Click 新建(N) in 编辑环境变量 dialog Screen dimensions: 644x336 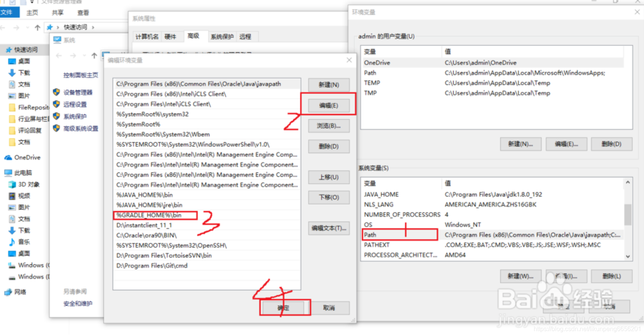coord(329,84)
